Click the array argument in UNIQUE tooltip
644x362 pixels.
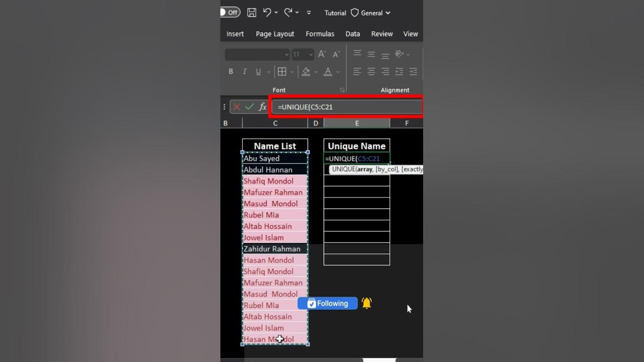pyautogui.click(x=364, y=169)
